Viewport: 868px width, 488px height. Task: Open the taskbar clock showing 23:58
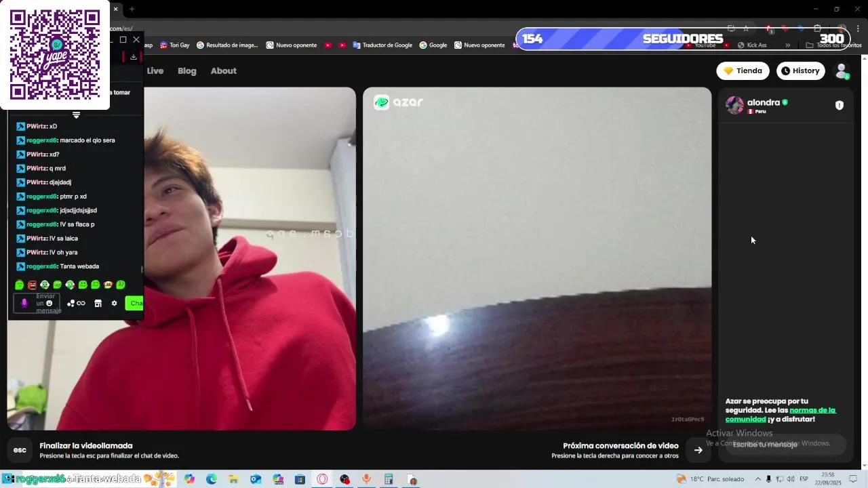828,479
